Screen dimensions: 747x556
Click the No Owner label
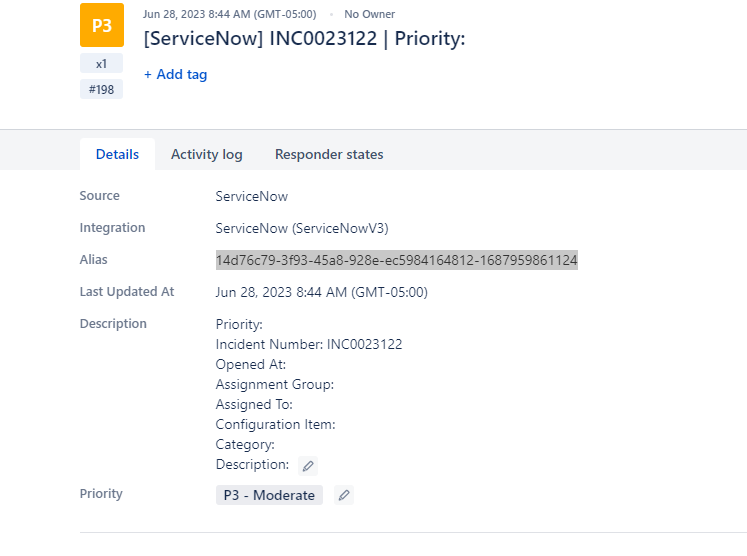point(370,14)
